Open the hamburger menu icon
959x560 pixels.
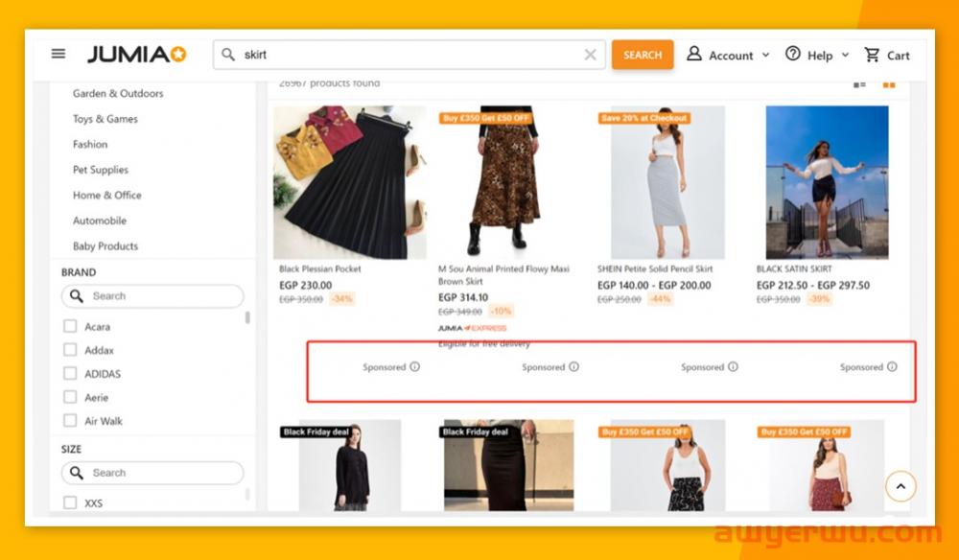[58, 54]
